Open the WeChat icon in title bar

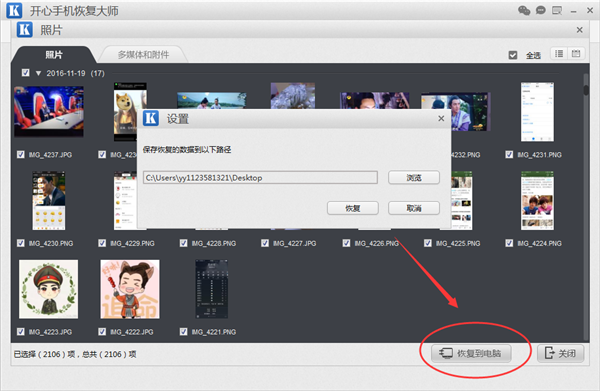(x=524, y=10)
